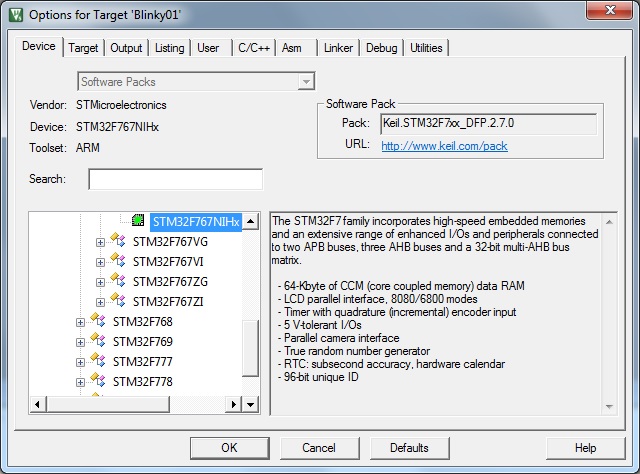Click the device family icon next to STM32F767VI
The width and height of the screenshot is (640, 474).
118,260
